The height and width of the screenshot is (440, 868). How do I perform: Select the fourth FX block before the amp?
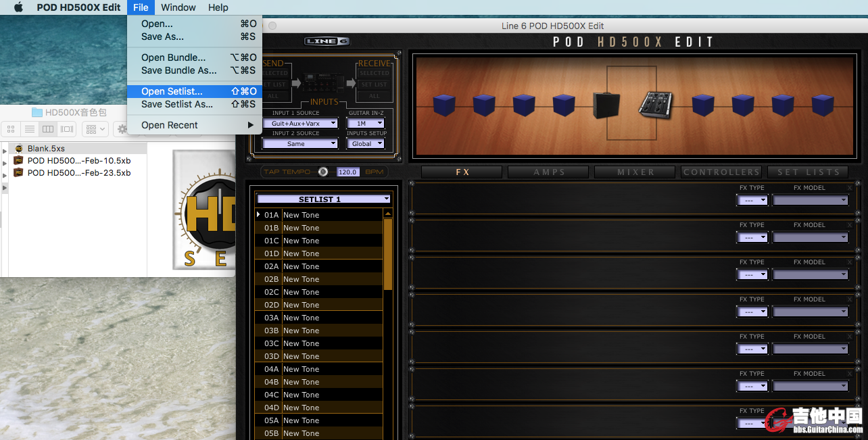click(564, 106)
